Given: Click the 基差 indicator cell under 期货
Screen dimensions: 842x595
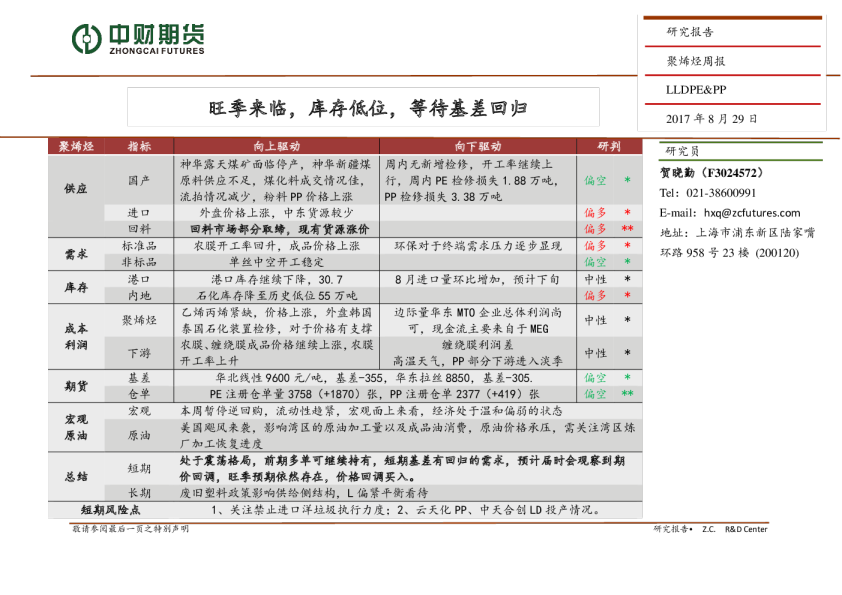Looking at the screenshot, I should tap(139, 378).
